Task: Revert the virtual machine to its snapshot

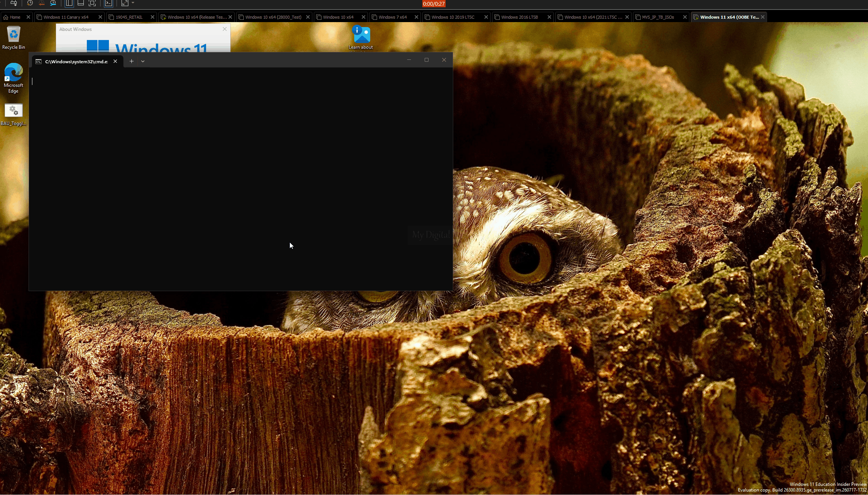Action: pos(42,3)
